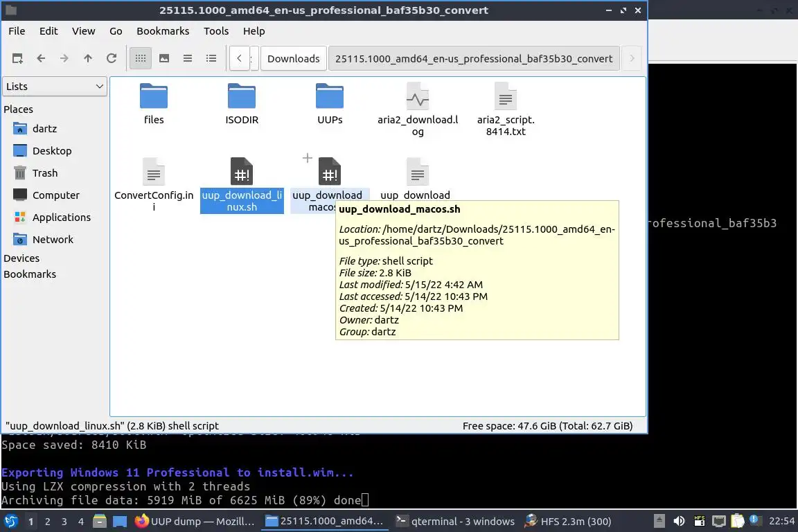
Task: Switch to virtual desktop 3
Action: coord(64,522)
